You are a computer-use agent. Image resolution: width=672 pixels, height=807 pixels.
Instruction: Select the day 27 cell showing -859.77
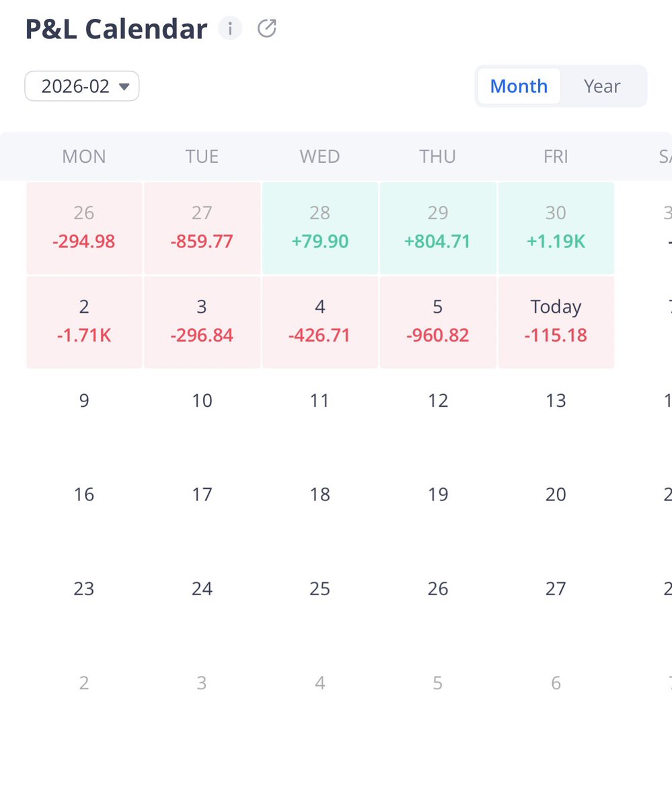coord(202,228)
